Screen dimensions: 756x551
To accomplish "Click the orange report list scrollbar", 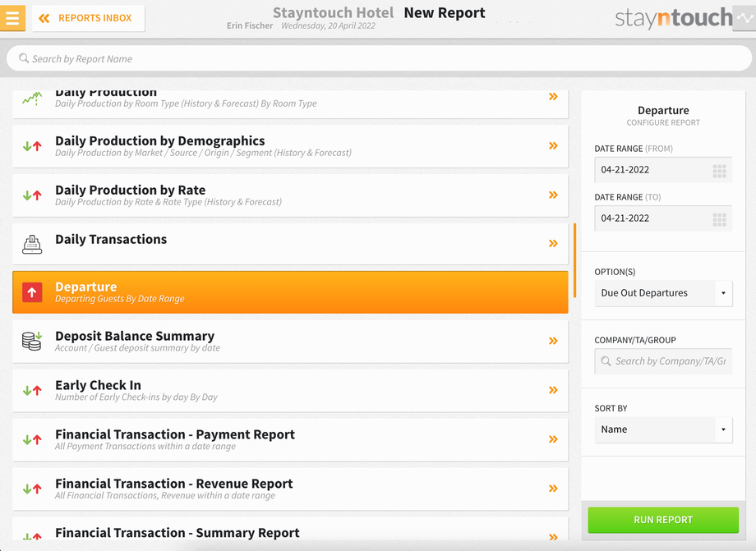I will click(574, 260).
